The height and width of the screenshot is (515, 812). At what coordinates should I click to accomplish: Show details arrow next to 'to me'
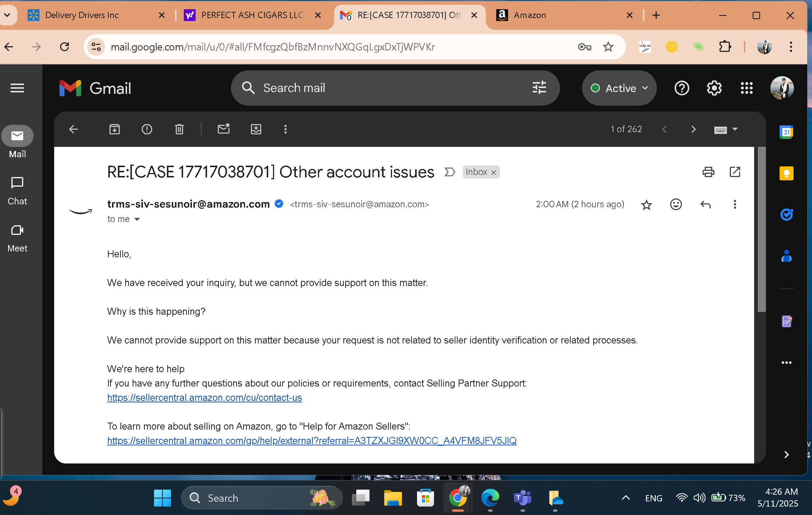pyautogui.click(x=137, y=219)
